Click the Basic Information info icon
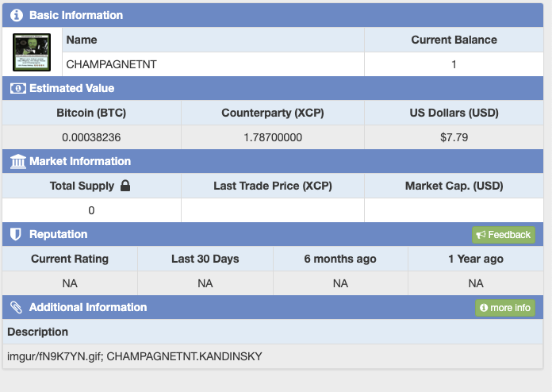 [17, 15]
